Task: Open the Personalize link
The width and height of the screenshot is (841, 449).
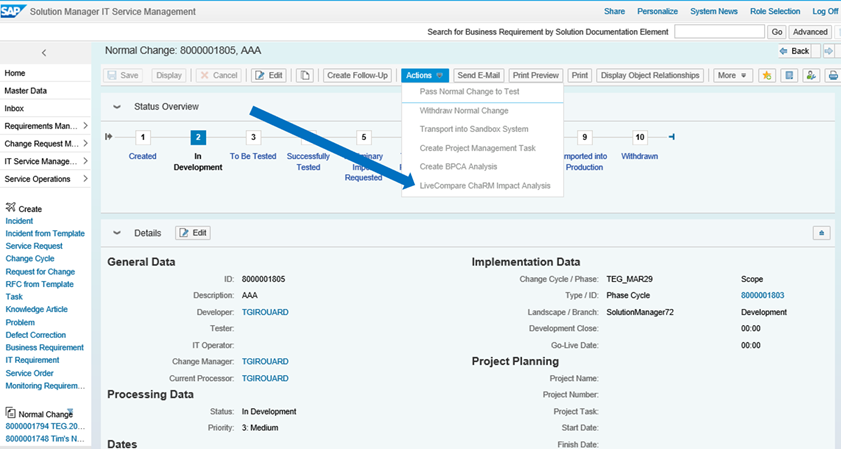Action: pyautogui.click(x=658, y=11)
